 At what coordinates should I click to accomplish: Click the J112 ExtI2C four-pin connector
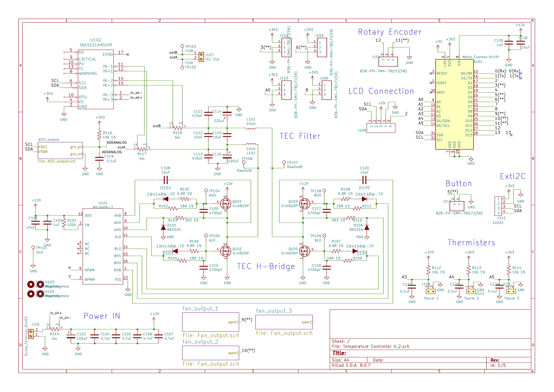499,206
